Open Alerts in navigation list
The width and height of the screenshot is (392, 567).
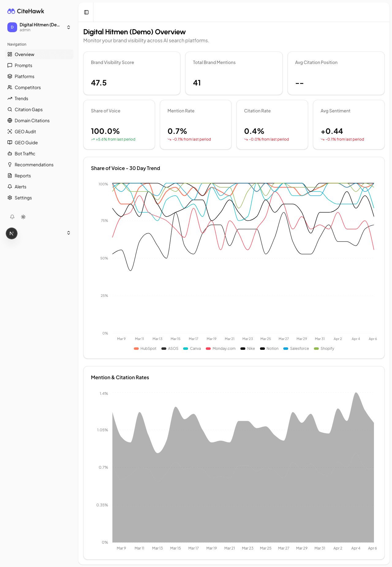point(39,187)
